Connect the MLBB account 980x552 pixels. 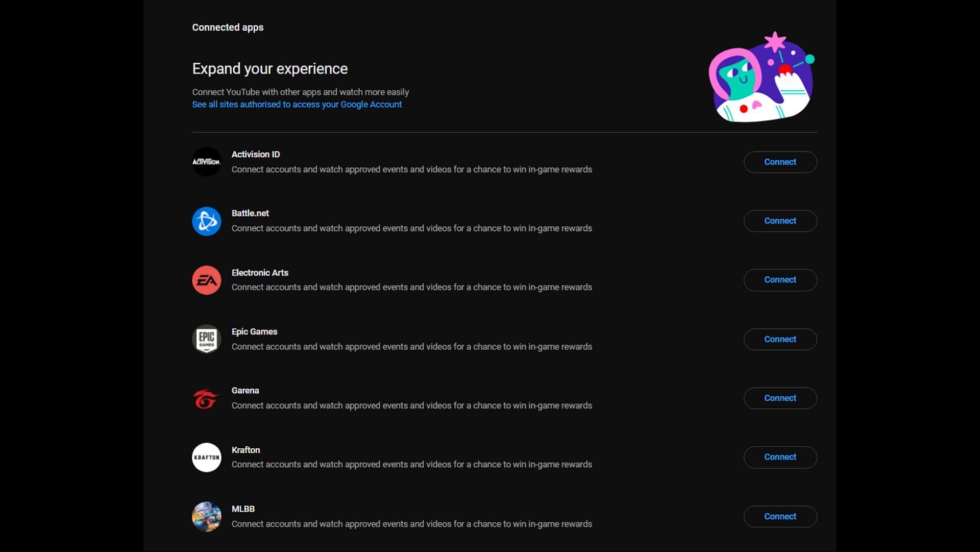click(780, 516)
